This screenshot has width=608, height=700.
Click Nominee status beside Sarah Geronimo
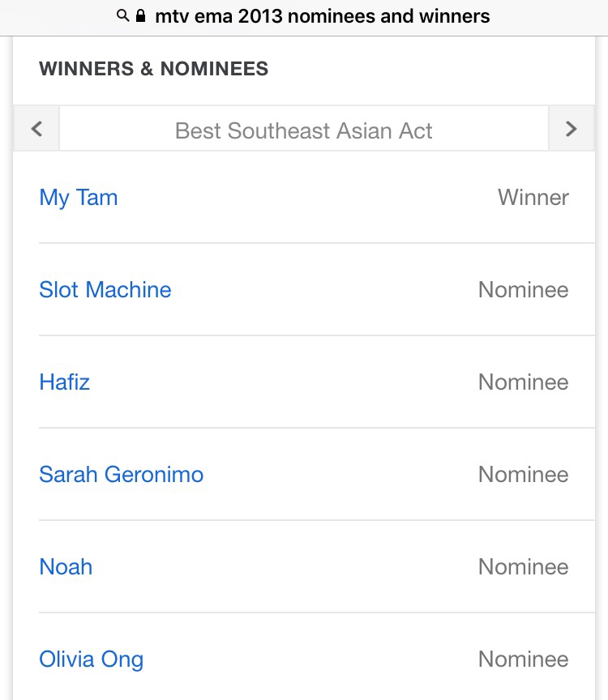point(523,475)
